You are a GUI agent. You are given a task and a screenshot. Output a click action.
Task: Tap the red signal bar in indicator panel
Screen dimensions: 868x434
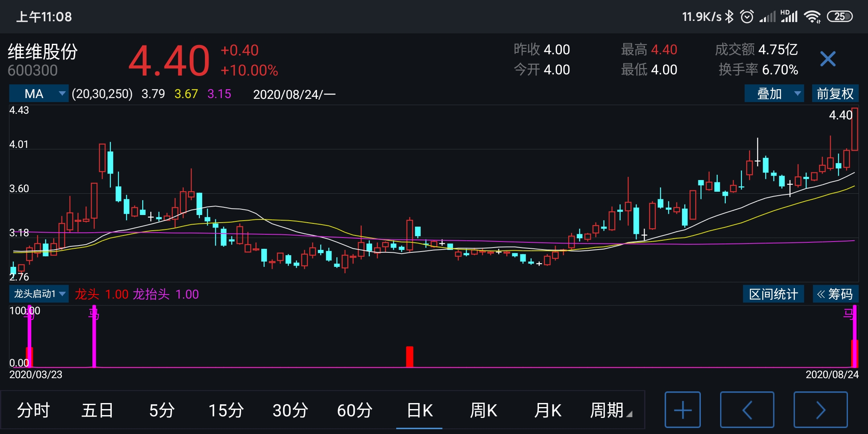(409, 356)
